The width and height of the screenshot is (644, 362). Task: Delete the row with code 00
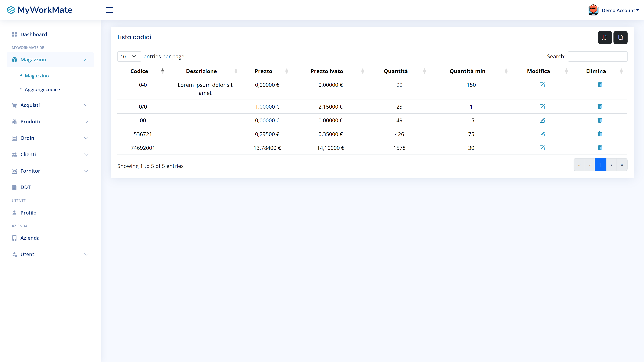click(600, 120)
